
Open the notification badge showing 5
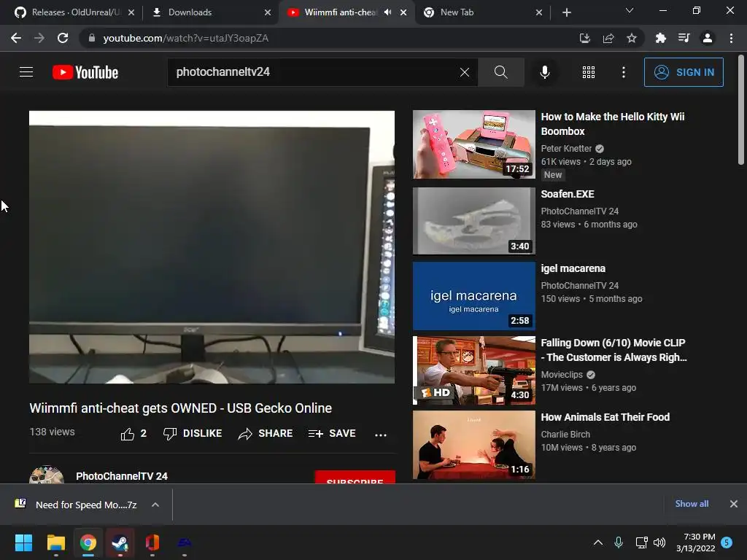(x=727, y=542)
